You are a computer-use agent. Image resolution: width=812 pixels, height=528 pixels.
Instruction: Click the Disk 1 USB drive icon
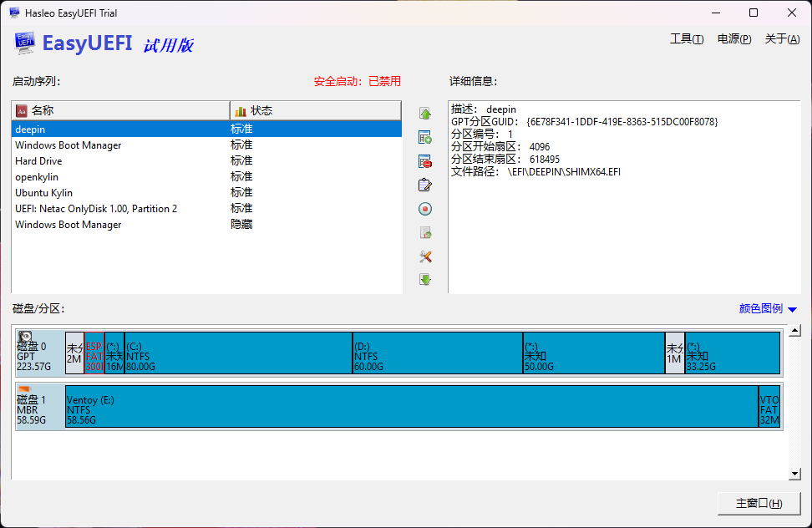click(x=24, y=388)
